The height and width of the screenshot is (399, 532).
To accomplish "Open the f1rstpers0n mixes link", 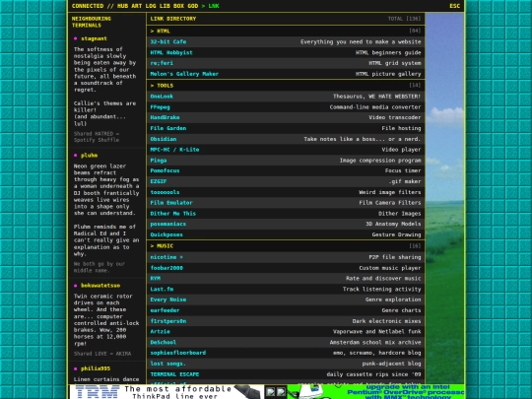I will point(168,321).
